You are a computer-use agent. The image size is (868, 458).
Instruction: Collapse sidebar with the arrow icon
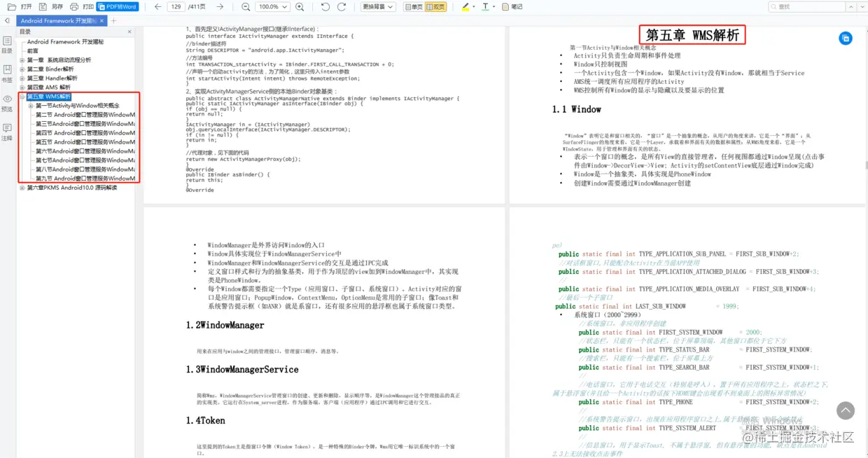pos(7,21)
